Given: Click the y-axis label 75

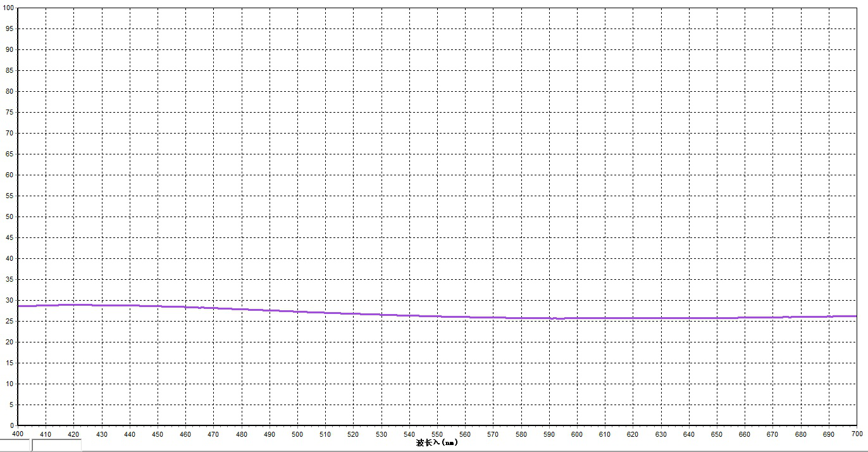Looking at the screenshot, I should pos(10,112).
